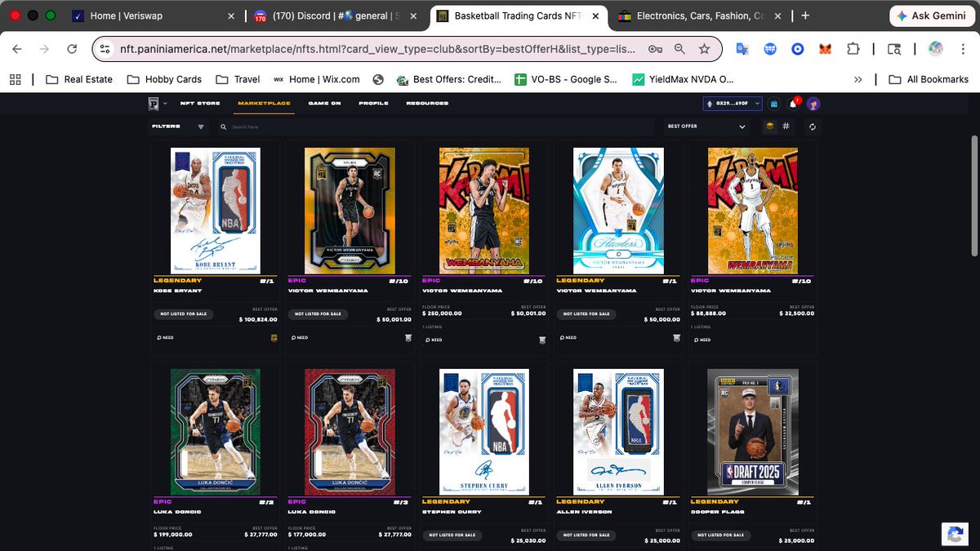The width and height of the screenshot is (980, 551).
Task: Go to the NFT Store section
Action: pyautogui.click(x=200, y=104)
